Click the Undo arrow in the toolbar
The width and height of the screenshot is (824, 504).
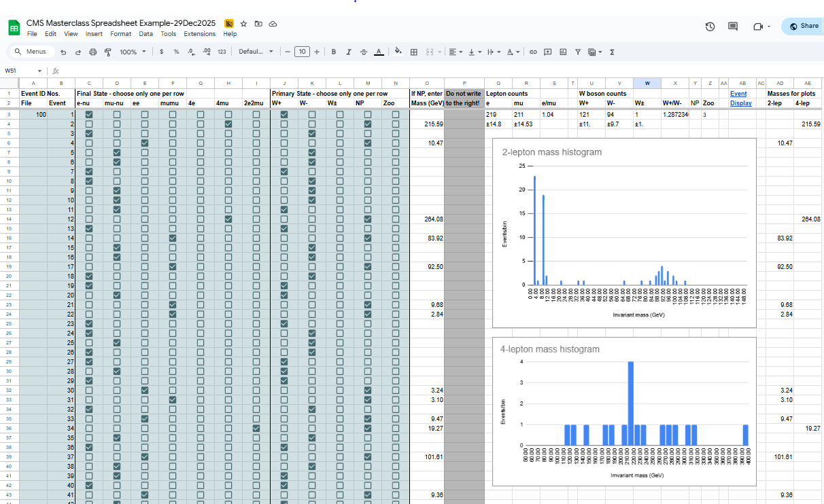[x=63, y=52]
